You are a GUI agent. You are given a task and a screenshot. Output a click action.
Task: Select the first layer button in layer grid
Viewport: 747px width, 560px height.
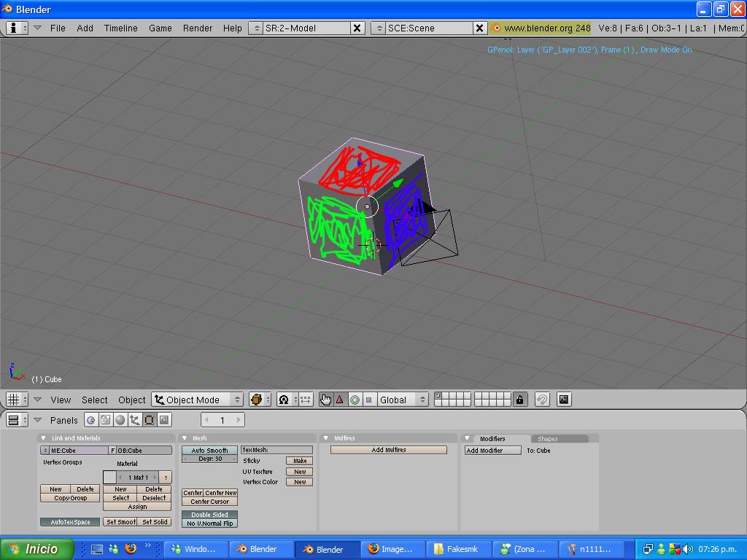coord(438,396)
